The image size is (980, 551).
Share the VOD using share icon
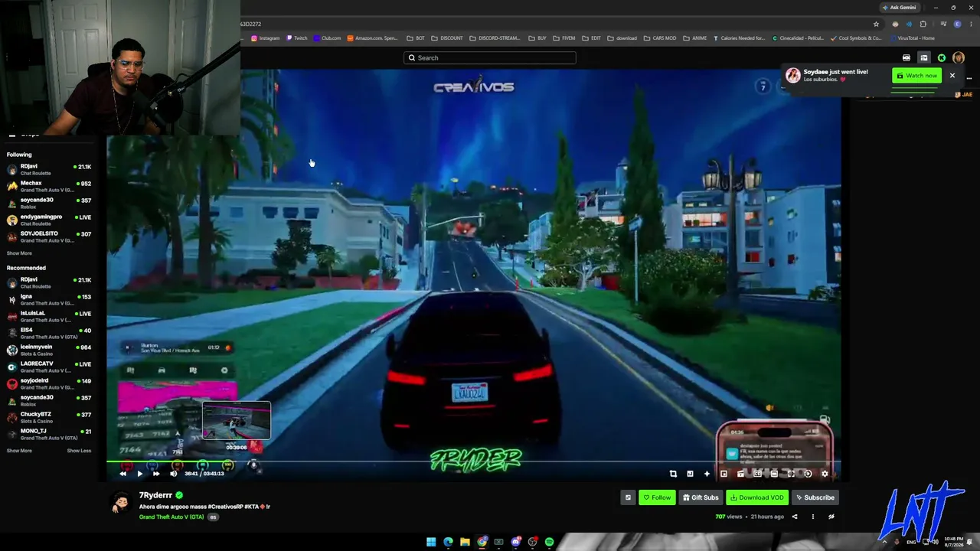coord(794,517)
